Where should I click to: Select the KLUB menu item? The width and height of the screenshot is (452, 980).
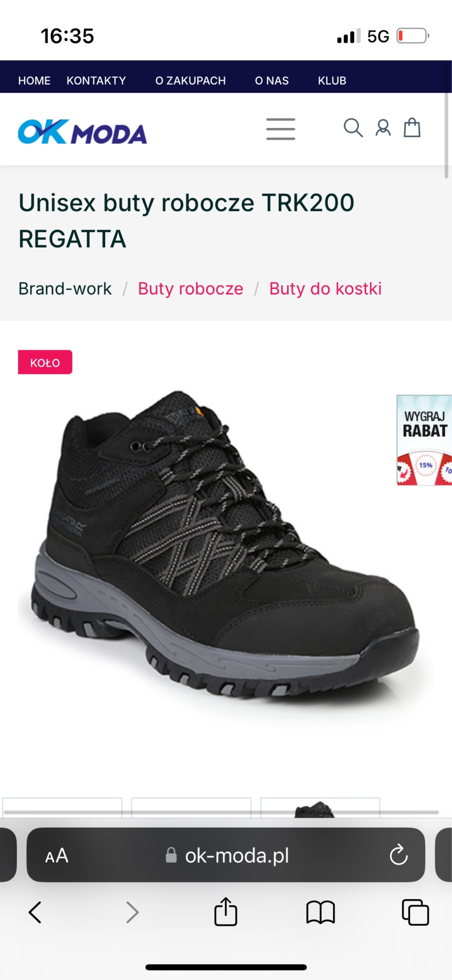(332, 81)
